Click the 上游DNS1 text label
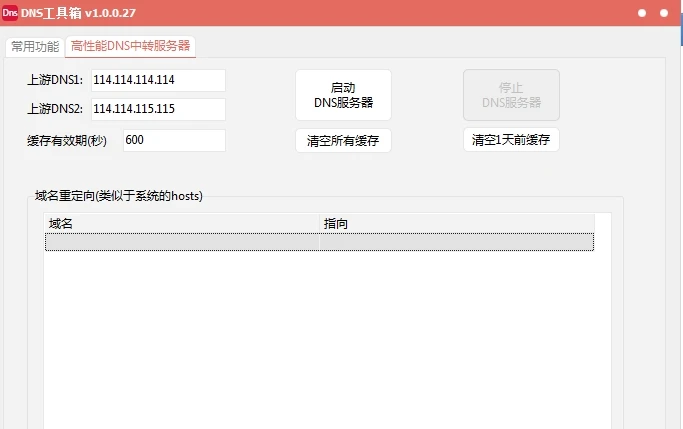The image size is (683, 429). tap(55, 80)
